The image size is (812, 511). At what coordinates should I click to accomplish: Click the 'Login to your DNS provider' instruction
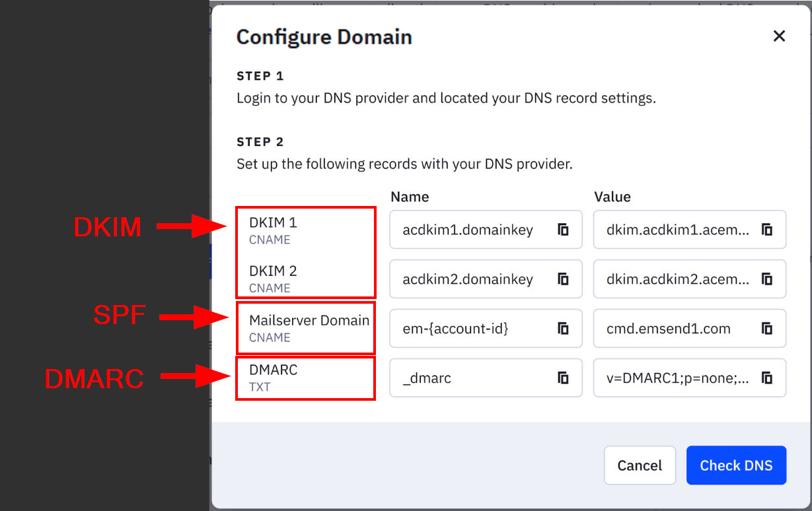pyautogui.click(x=446, y=99)
